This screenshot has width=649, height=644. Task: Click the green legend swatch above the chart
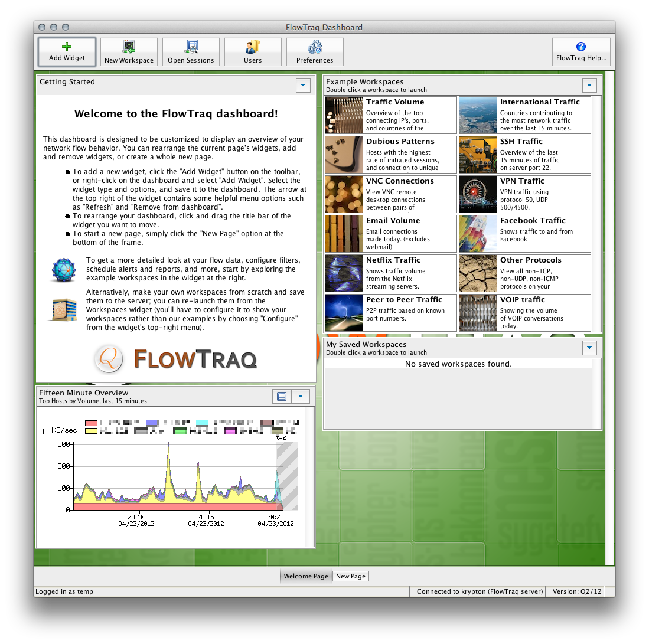tap(180, 431)
